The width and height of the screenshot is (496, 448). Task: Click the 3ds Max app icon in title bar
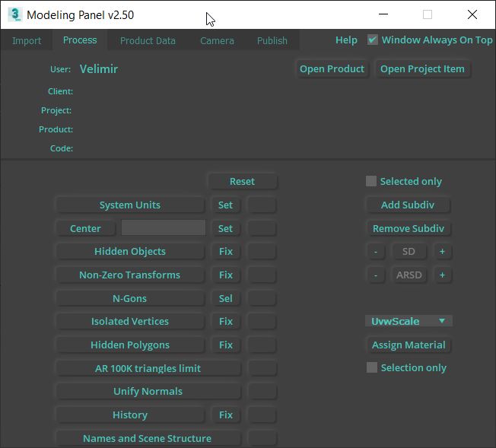[15, 14]
